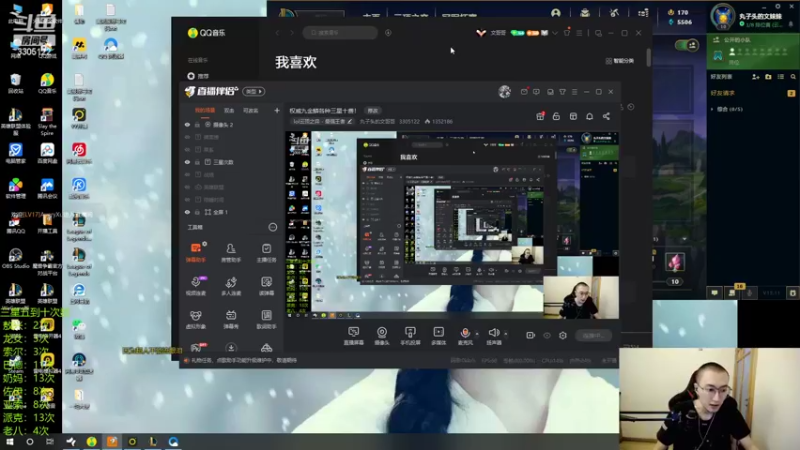The width and height of the screenshot is (800, 450).
Task: Add 直播屏幕 screen capture source
Action: 353,336
